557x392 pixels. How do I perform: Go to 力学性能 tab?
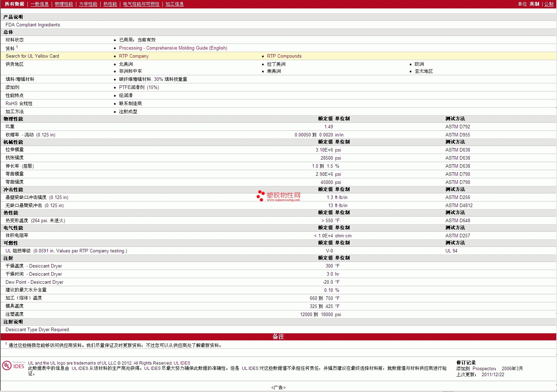coord(88,4)
